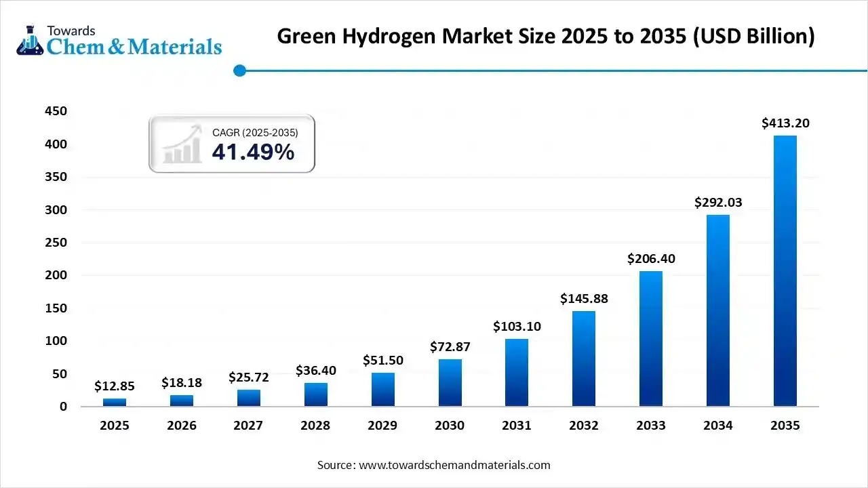This screenshot has height=488, width=868.
Task: Click the 2030 bar labeled $72.87
Action: (x=450, y=382)
